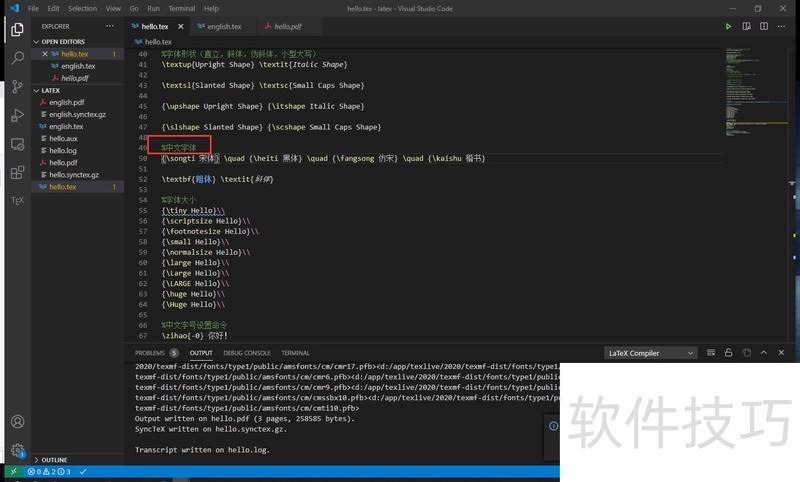Viewport: 800px width, 482px height.
Task: Click the green Build LaTeX run button
Action: (x=729, y=26)
